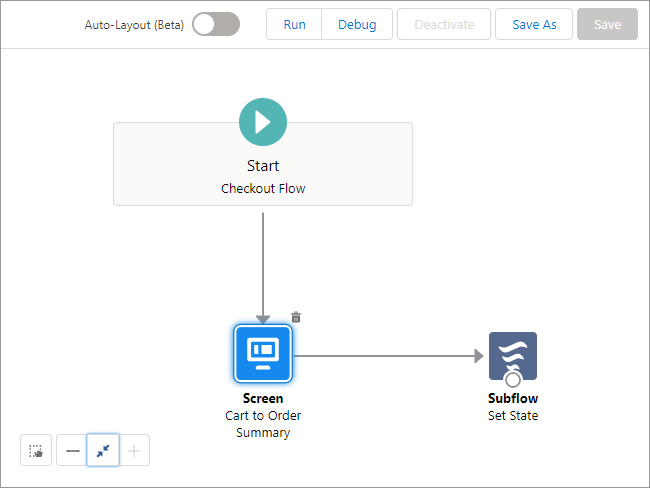650x488 pixels.
Task: Delete Screen element using trash icon
Action: [x=296, y=317]
